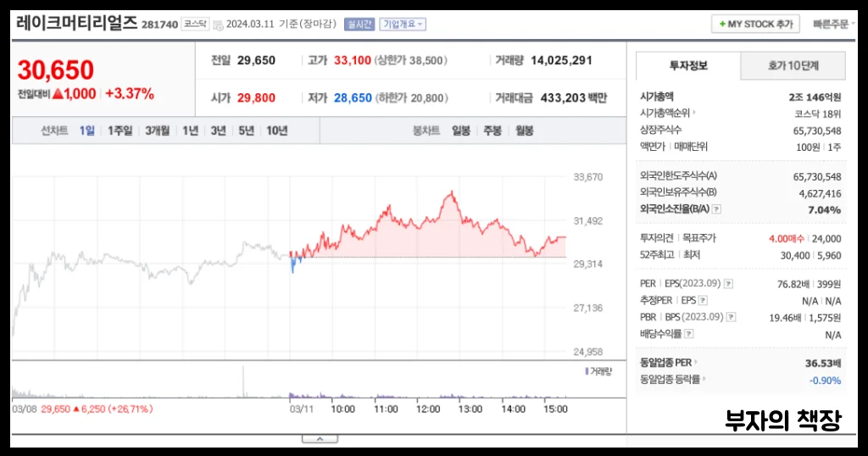
Task: Click the tall volume bar spike
Action: 243,382
